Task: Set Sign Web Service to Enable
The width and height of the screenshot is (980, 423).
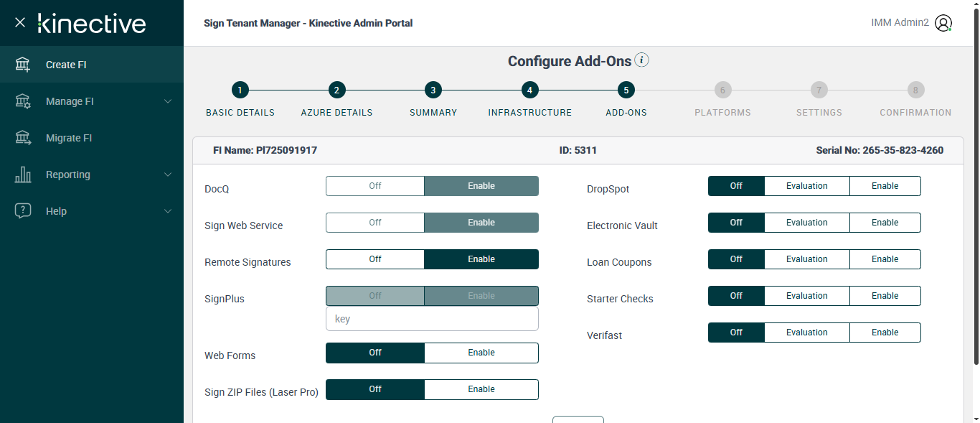Action: 481,223
